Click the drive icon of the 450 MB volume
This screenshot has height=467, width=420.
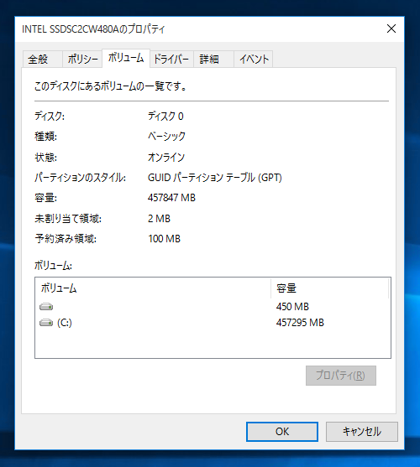click(46, 306)
